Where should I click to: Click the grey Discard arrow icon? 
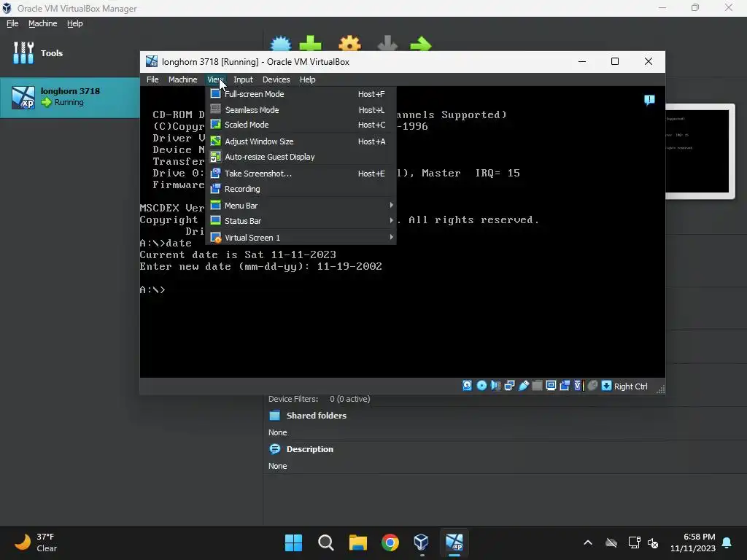point(387,43)
